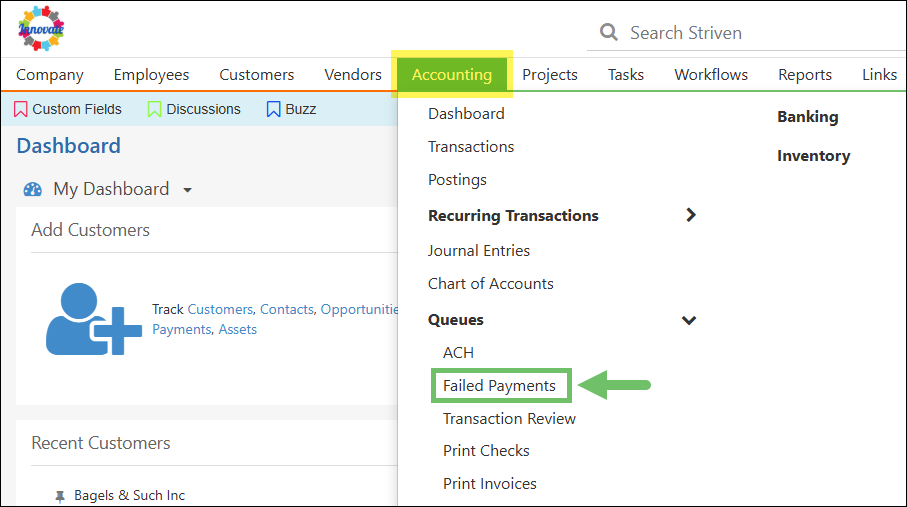Open the My Dashboard dropdown caret
907x507 pixels.
(x=187, y=190)
